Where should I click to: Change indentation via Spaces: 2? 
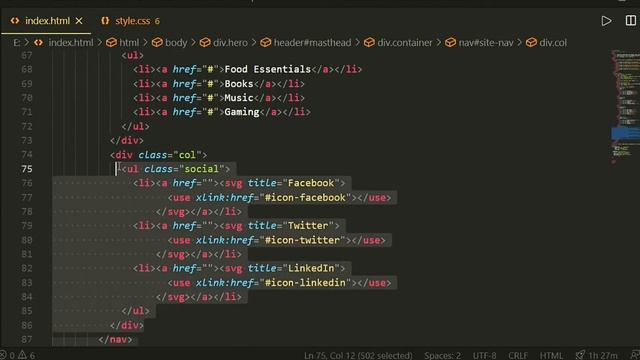pos(442,355)
